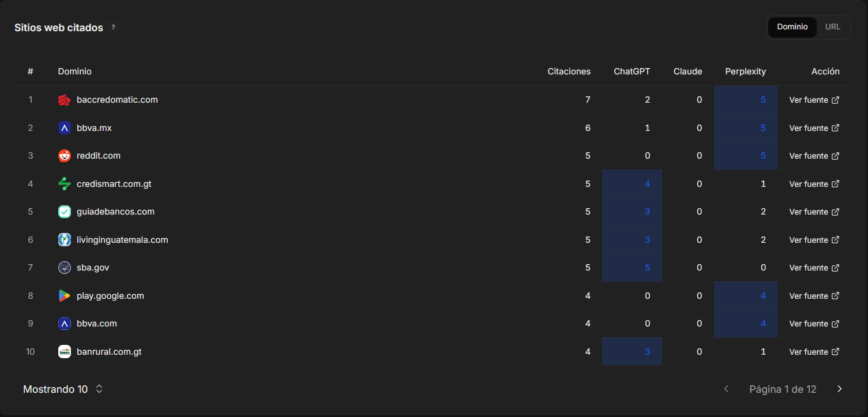Switch to the Dominio view
The height and width of the screenshot is (417, 868).
coord(792,27)
